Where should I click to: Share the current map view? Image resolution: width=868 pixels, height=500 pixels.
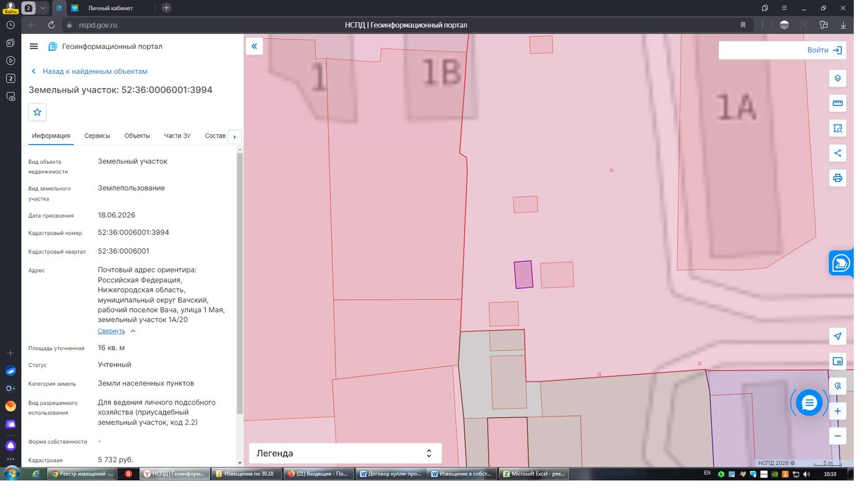pos(838,153)
